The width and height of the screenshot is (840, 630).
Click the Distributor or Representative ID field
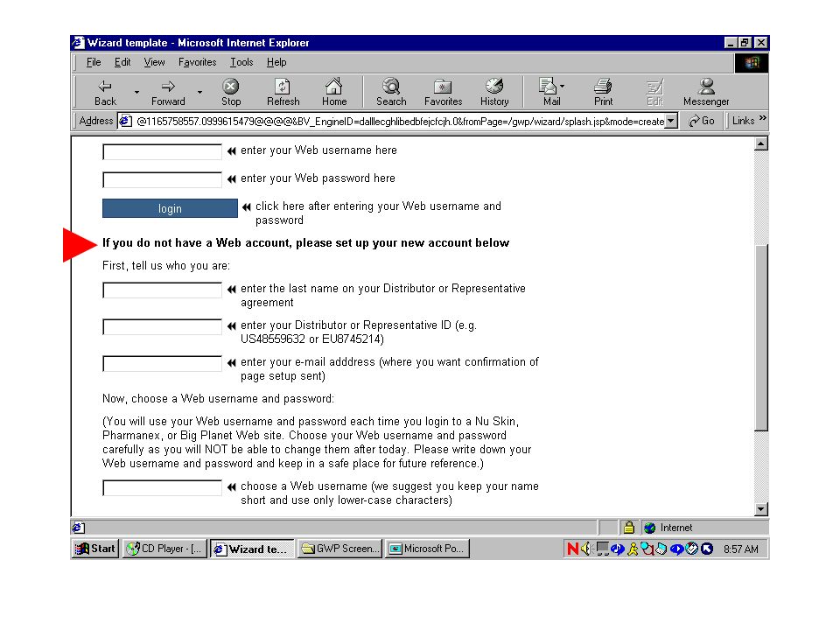(162, 326)
